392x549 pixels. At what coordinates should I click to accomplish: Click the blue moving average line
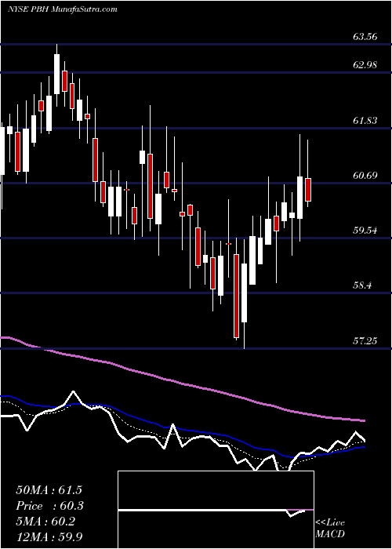coord(182,430)
